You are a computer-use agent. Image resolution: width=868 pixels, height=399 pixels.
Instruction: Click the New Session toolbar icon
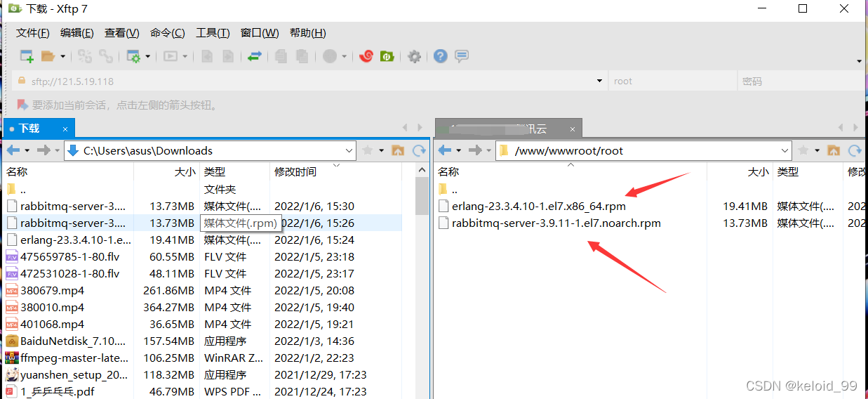click(27, 56)
